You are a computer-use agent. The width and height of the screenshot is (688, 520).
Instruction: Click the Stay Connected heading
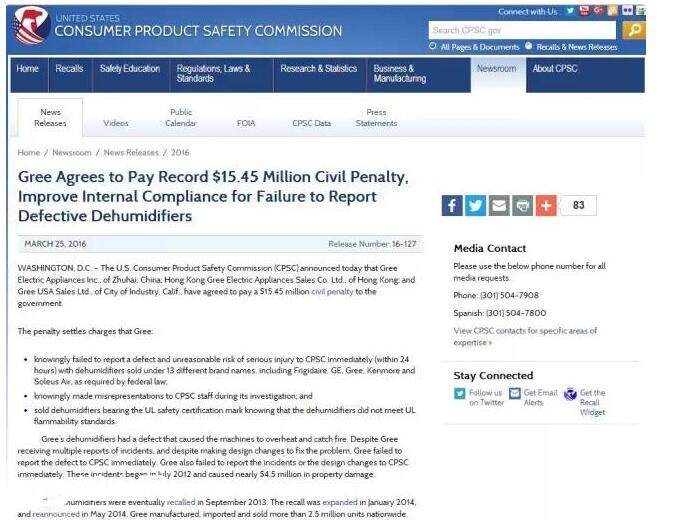(x=493, y=376)
